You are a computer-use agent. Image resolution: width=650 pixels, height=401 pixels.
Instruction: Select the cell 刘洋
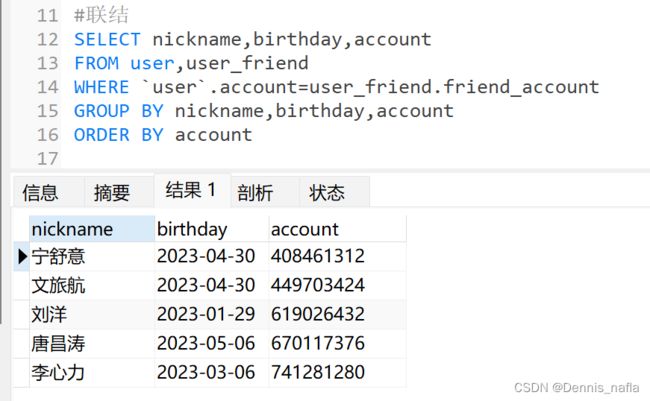(x=92, y=314)
